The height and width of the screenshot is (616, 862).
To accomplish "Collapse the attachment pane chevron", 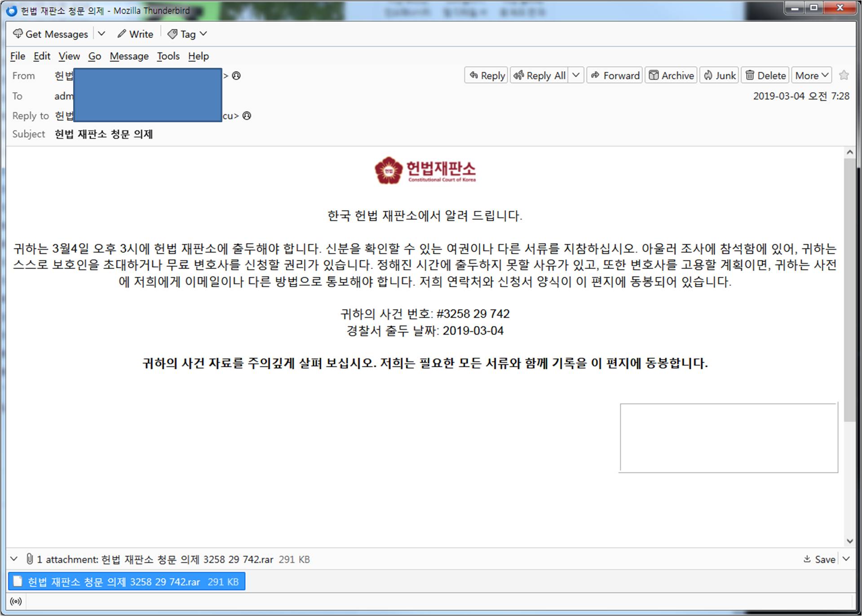I will tap(14, 559).
